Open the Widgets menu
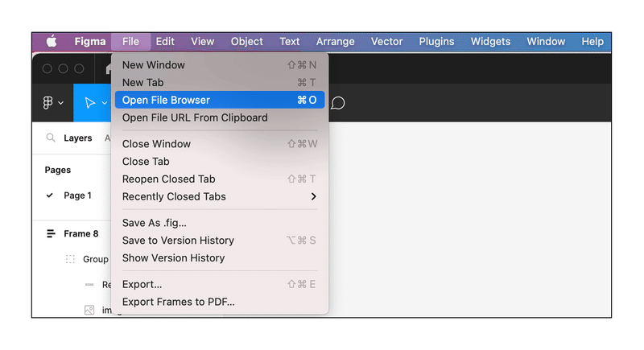The image size is (644, 350). coord(490,42)
